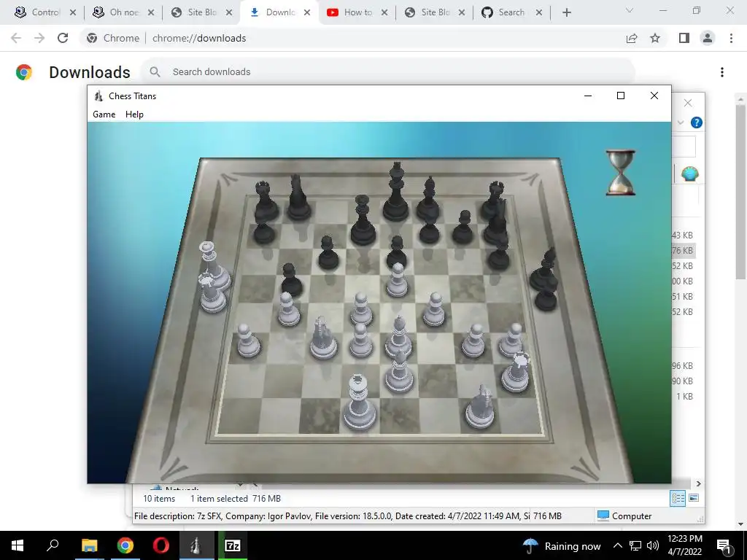Go back in Chrome

pyautogui.click(x=16, y=38)
